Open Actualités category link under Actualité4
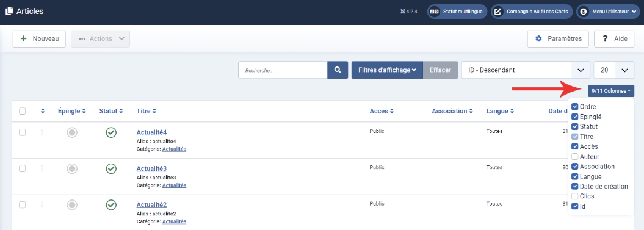This screenshot has width=644, height=230. pos(174,149)
